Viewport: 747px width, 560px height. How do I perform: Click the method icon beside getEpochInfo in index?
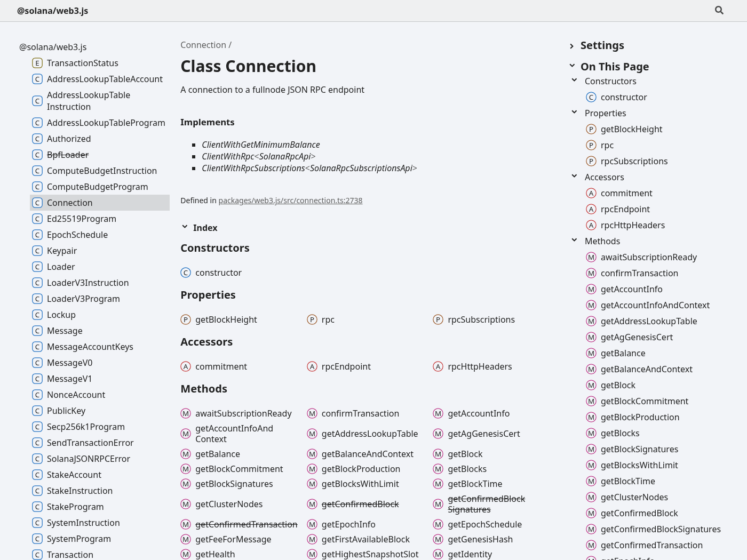click(x=312, y=524)
